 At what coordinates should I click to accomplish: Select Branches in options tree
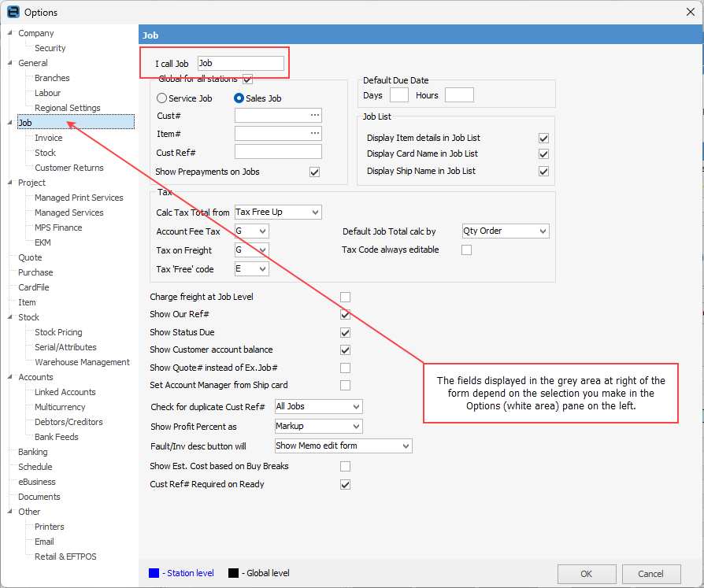52,78
